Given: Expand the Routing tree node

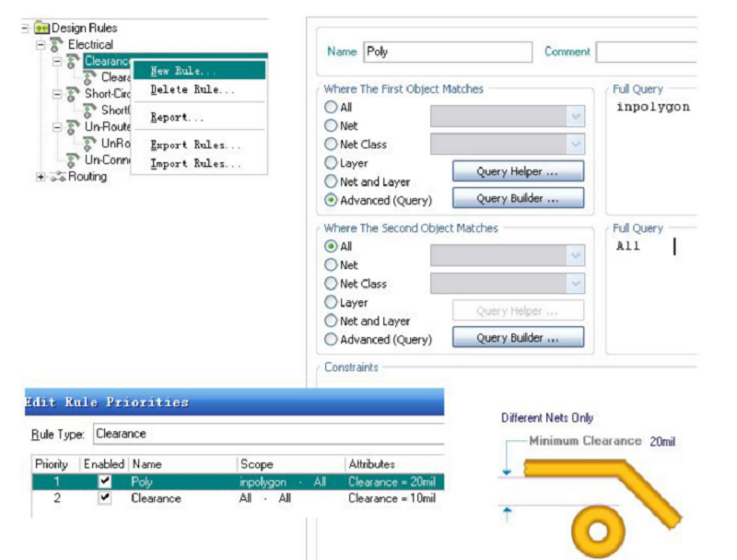Looking at the screenshot, I should [41, 177].
